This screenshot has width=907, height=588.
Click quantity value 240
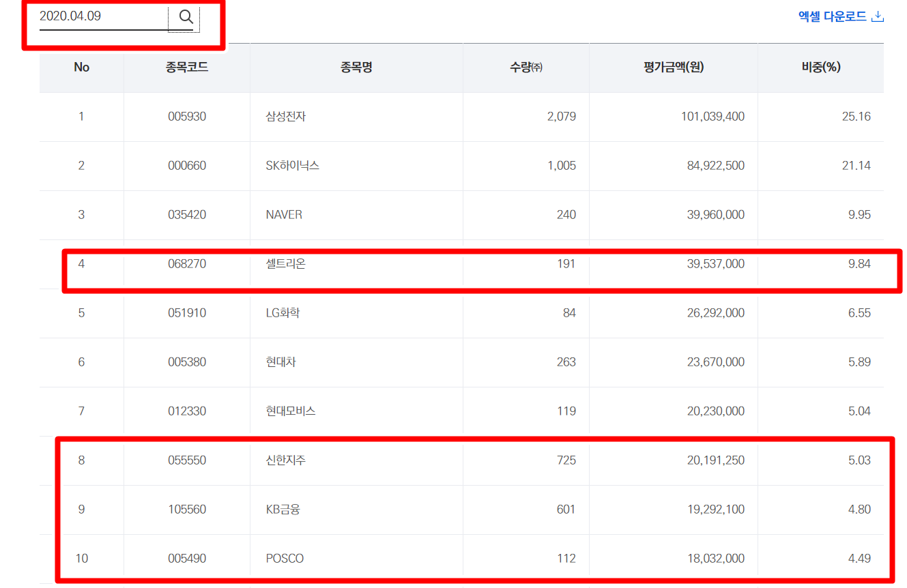pyautogui.click(x=566, y=215)
